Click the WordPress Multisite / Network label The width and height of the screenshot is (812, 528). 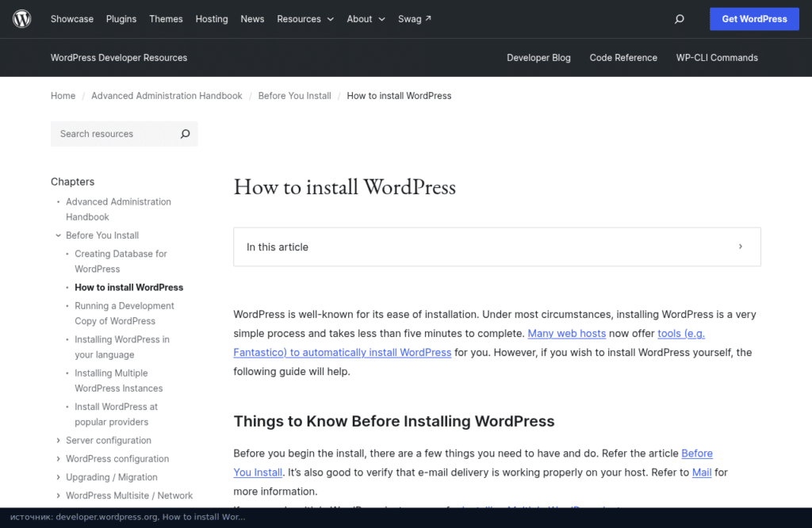(129, 496)
